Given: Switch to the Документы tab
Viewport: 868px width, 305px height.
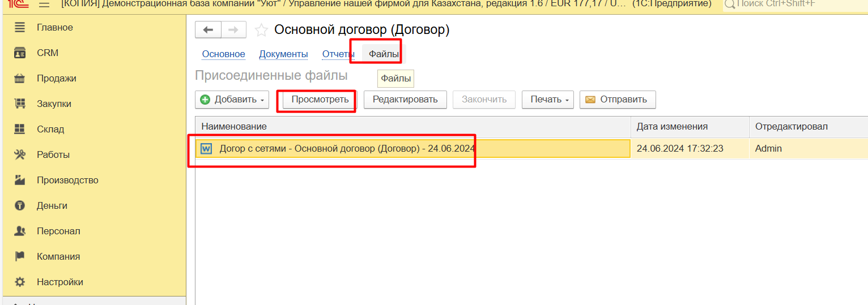Looking at the screenshot, I should pyautogui.click(x=283, y=54).
